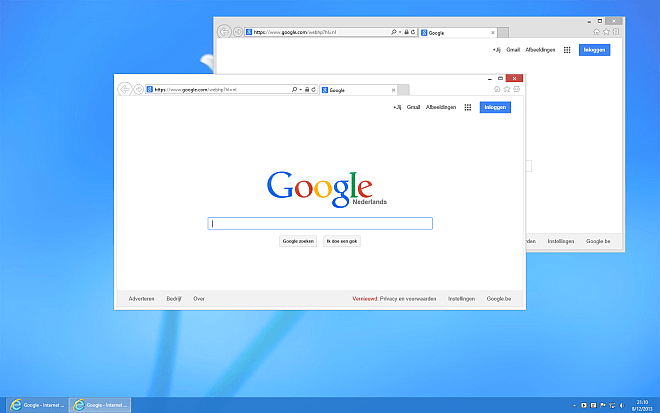
Task: Open Afbeeldingen in the background window
Action: point(540,50)
